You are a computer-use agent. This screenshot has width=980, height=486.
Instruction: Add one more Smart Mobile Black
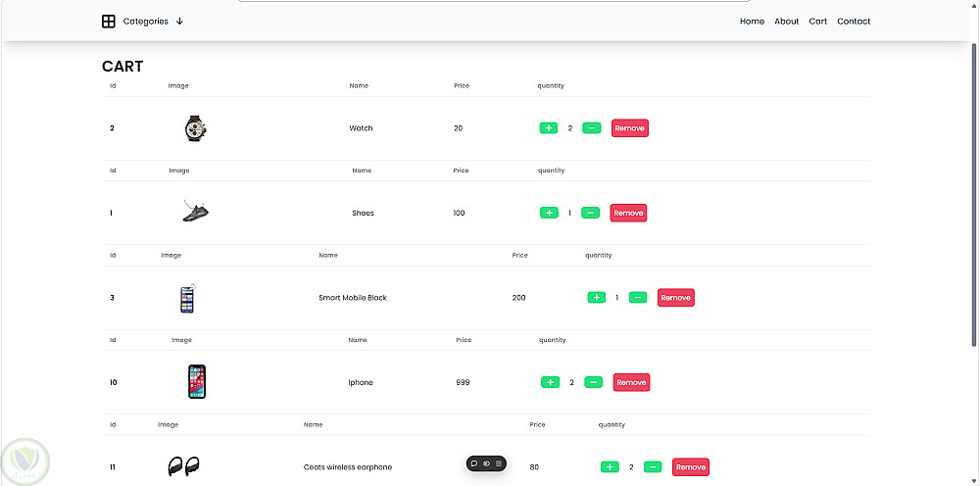(596, 298)
